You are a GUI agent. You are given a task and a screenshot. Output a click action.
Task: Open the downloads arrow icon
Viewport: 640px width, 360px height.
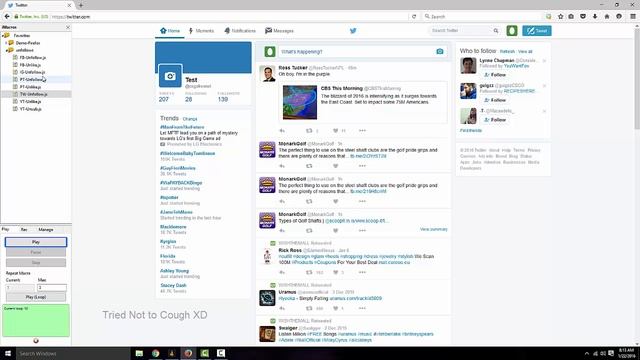pyautogui.click(x=595, y=16)
